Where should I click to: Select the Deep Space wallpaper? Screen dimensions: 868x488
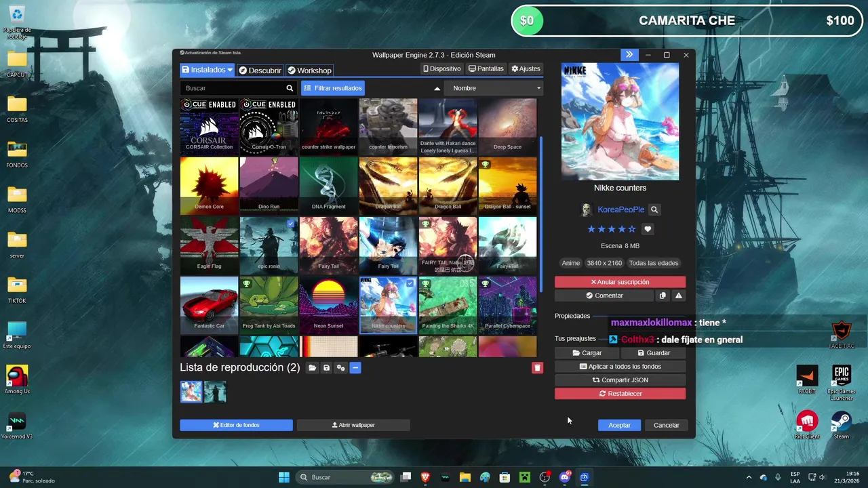pos(507,126)
